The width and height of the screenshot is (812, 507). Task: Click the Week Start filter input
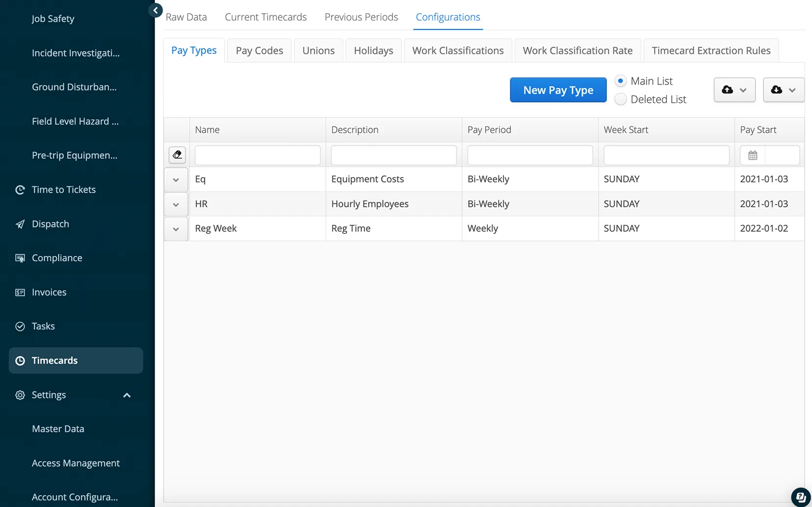[x=666, y=155]
